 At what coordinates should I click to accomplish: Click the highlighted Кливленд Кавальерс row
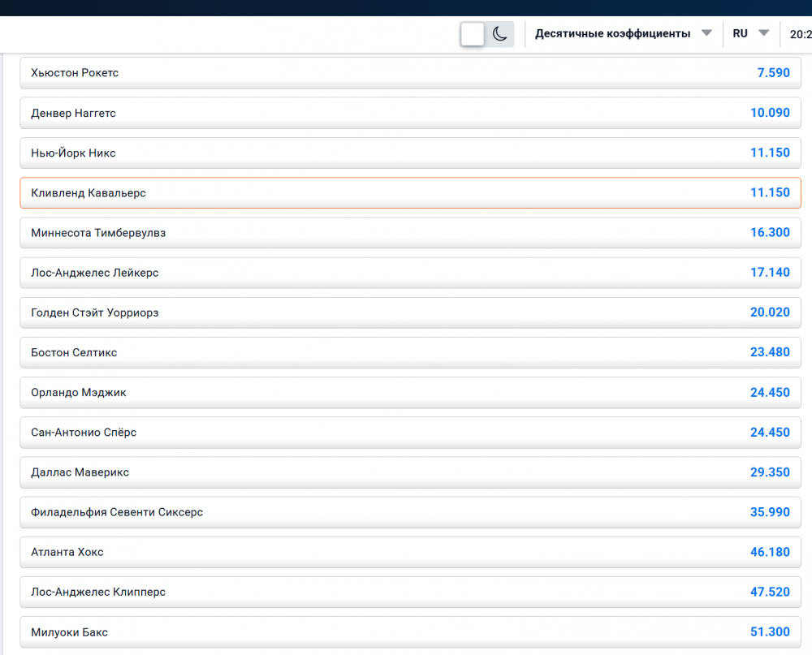(x=410, y=193)
